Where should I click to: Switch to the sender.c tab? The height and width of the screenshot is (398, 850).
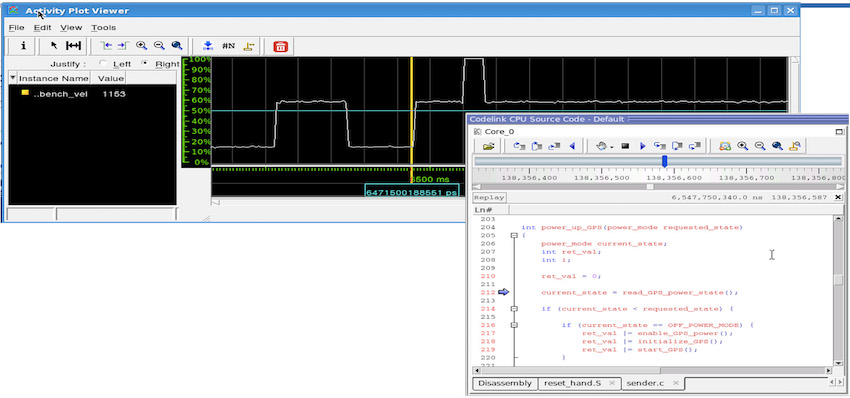(645, 383)
